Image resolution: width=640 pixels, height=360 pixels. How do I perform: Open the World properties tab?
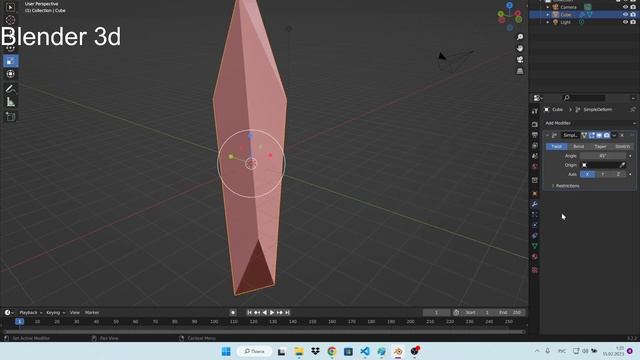(535, 167)
